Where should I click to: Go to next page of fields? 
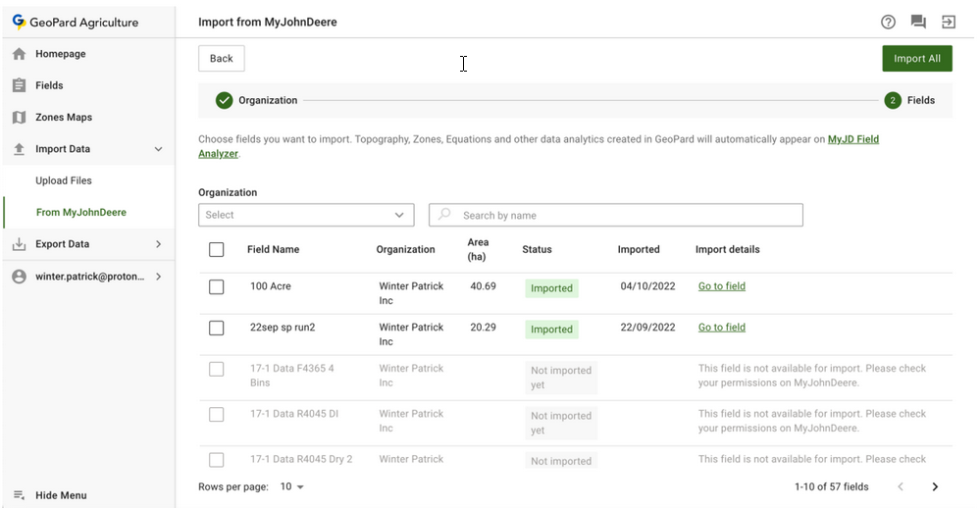tap(935, 486)
